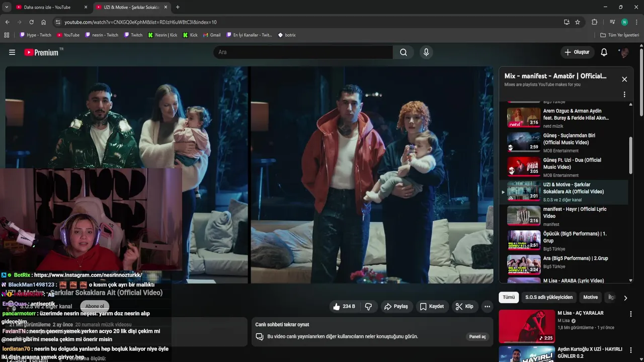Open the browser extensions puzzle icon

click(x=594, y=22)
